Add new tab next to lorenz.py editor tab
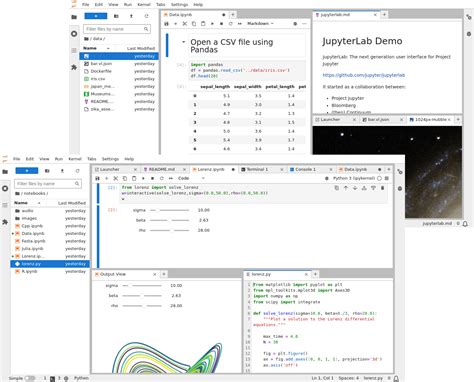The height and width of the screenshot is (382, 474). 315,274
